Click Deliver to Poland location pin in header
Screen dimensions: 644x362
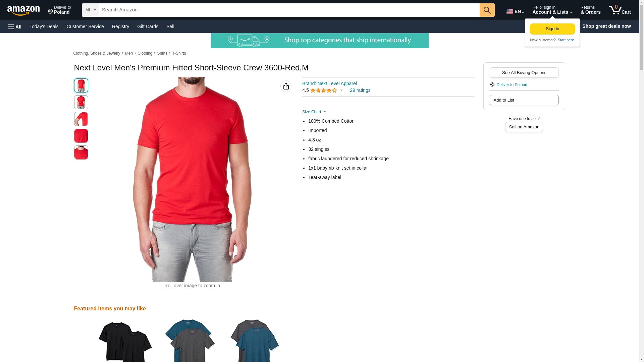pos(59,10)
